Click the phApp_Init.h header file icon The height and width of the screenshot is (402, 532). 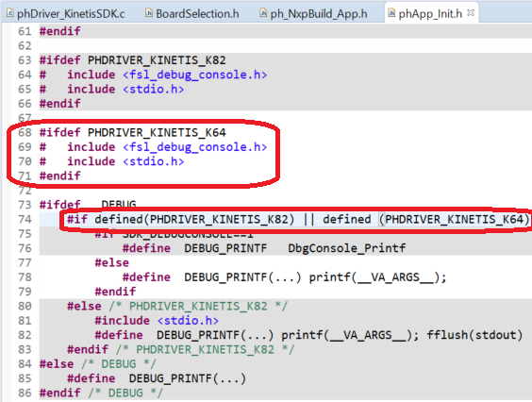coord(391,13)
